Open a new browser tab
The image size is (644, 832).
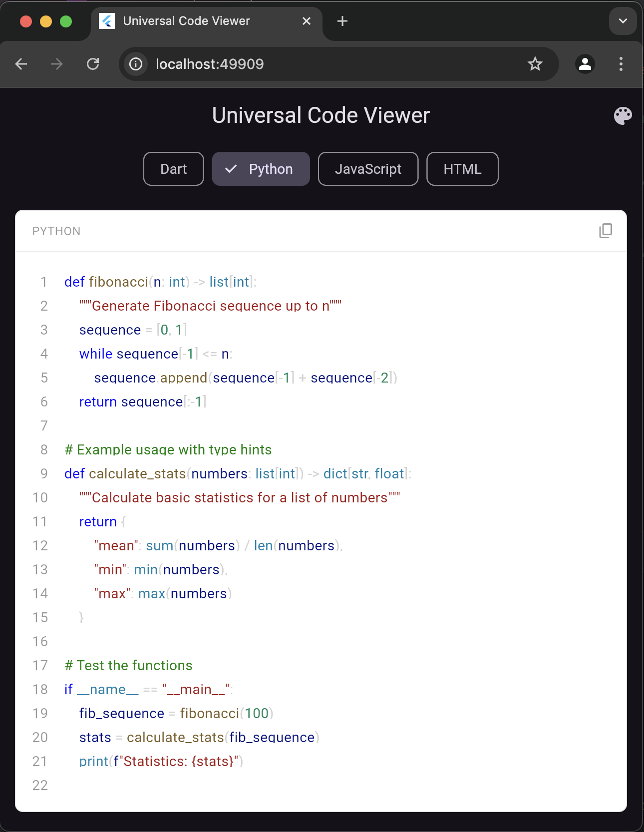pyautogui.click(x=342, y=21)
